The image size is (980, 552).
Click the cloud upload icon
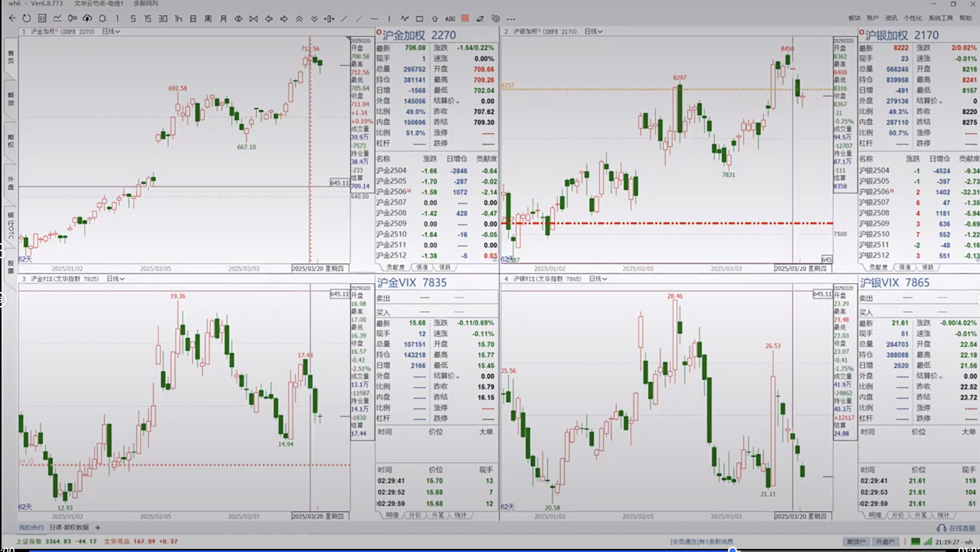87,18
